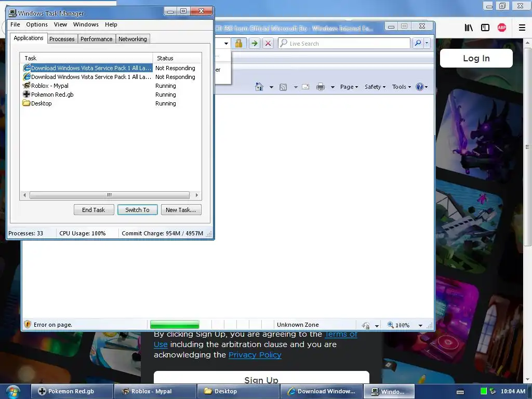This screenshot has width=532, height=399.
Task: Open the Privacy Policy link
Action: (255, 354)
